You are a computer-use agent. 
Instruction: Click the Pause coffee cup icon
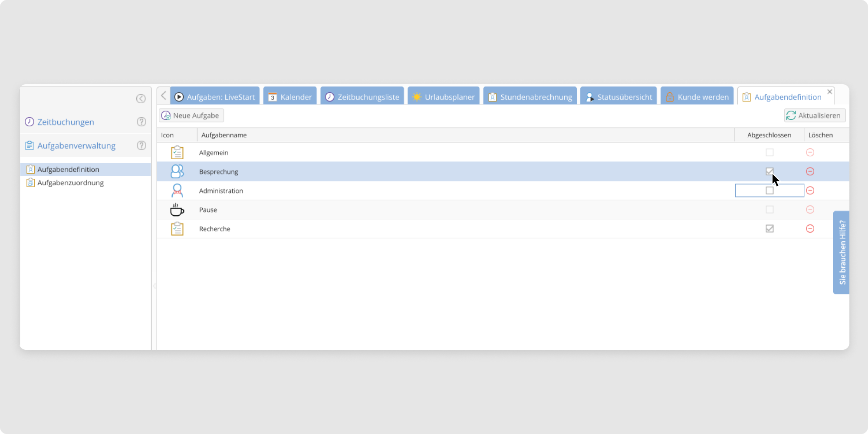click(177, 210)
